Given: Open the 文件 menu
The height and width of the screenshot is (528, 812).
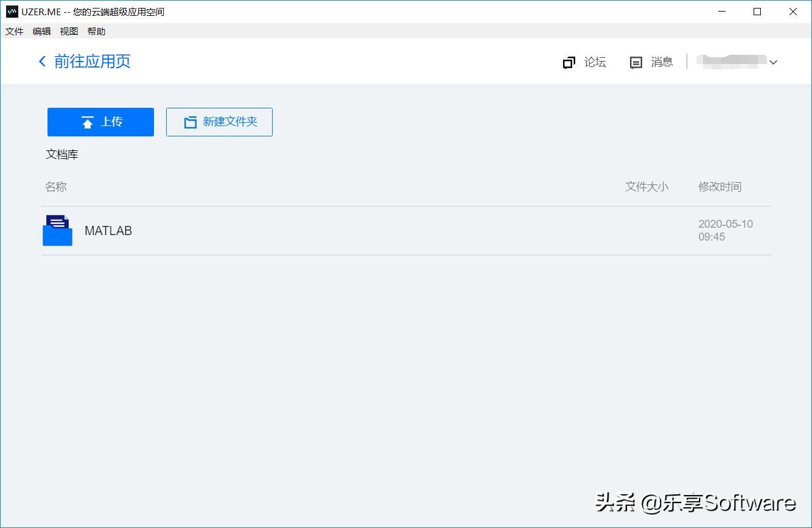Looking at the screenshot, I should tap(14, 31).
